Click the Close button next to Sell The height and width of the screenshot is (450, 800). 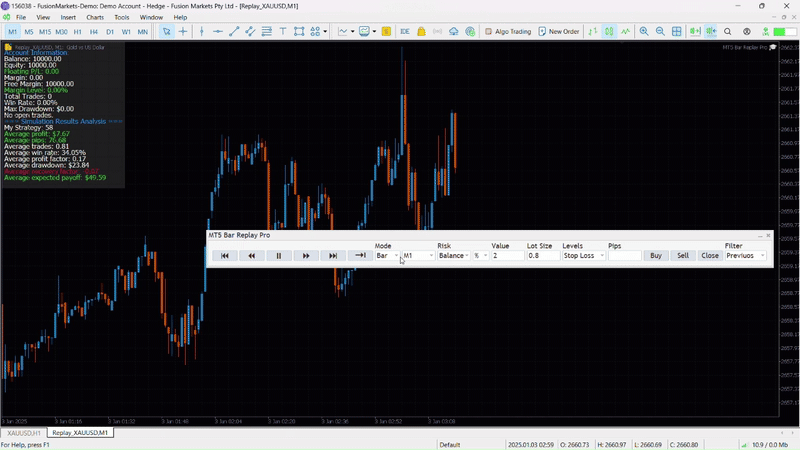[710, 256]
